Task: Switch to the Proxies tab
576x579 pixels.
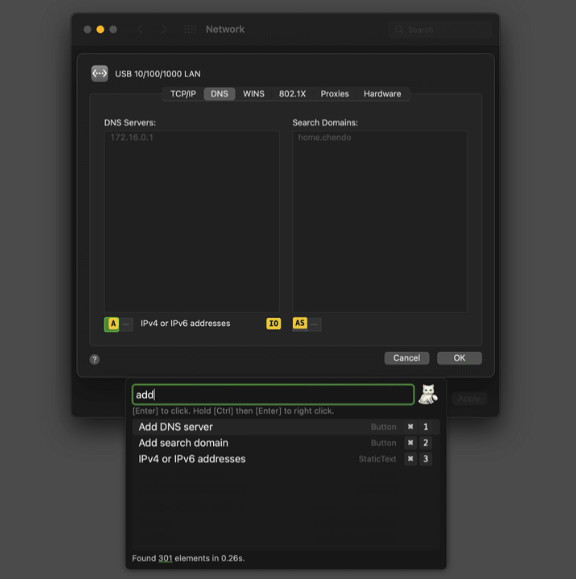Action: pos(335,94)
